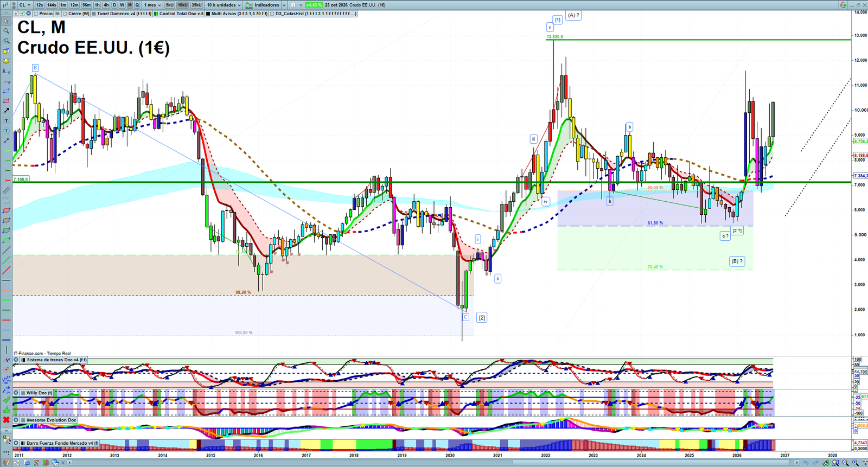This screenshot has height=467, width=868.
Task: Click the green thumbs-up icon
Action: tap(7, 410)
